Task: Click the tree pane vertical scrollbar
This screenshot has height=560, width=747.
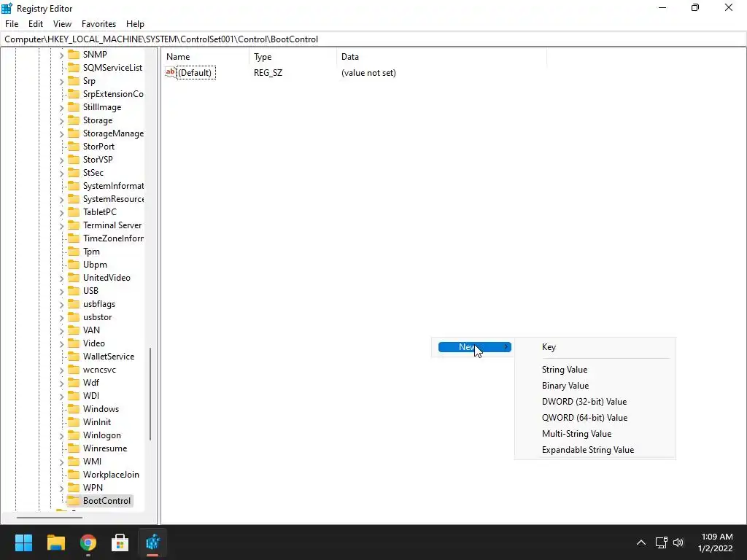Action: pyautogui.click(x=150, y=393)
